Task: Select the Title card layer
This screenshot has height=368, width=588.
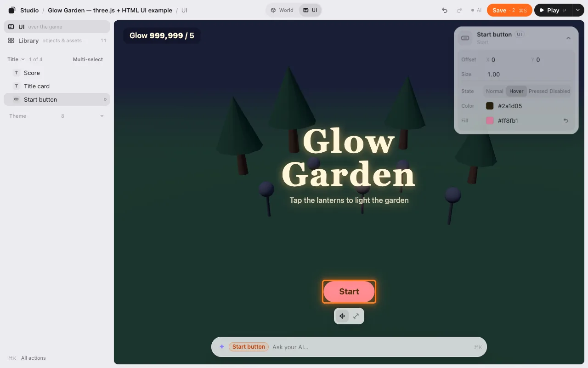Action: [57, 86]
